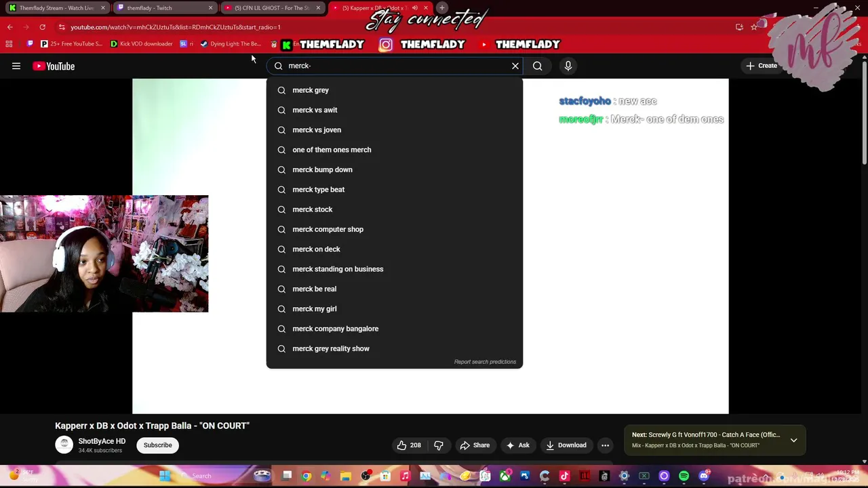This screenshot has width=868, height=488.
Task: Open Spotify from taskbar
Action: (684, 476)
